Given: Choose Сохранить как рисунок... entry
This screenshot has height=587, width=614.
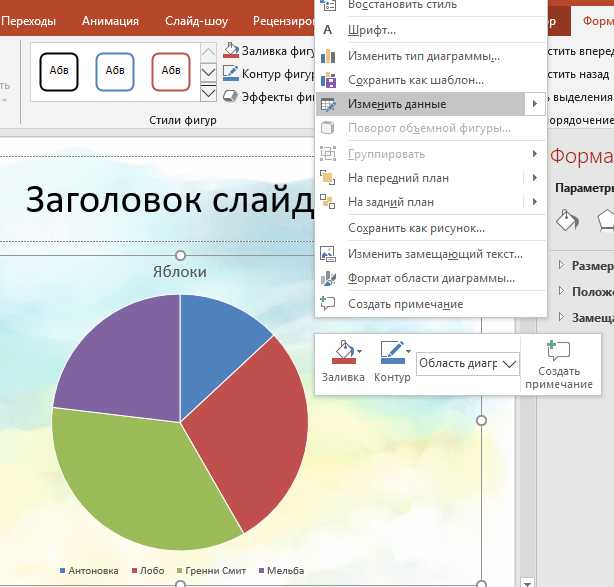Looking at the screenshot, I should point(416,228).
